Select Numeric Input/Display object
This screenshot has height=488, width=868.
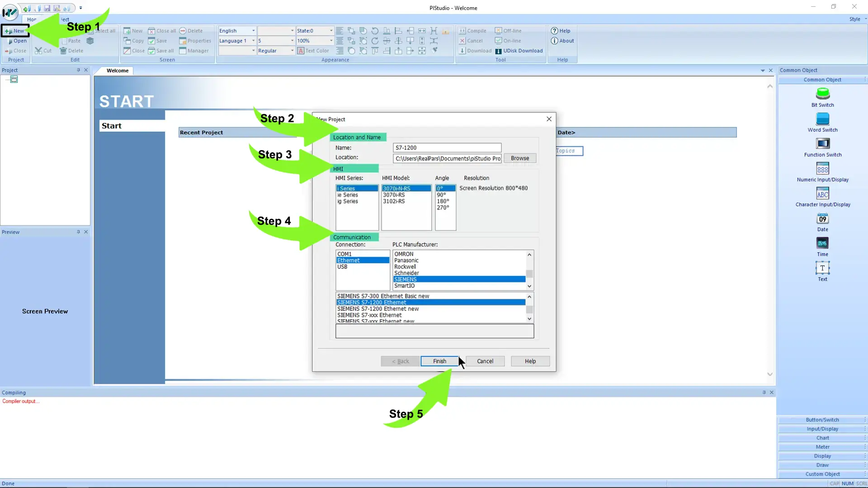tap(822, 172)
